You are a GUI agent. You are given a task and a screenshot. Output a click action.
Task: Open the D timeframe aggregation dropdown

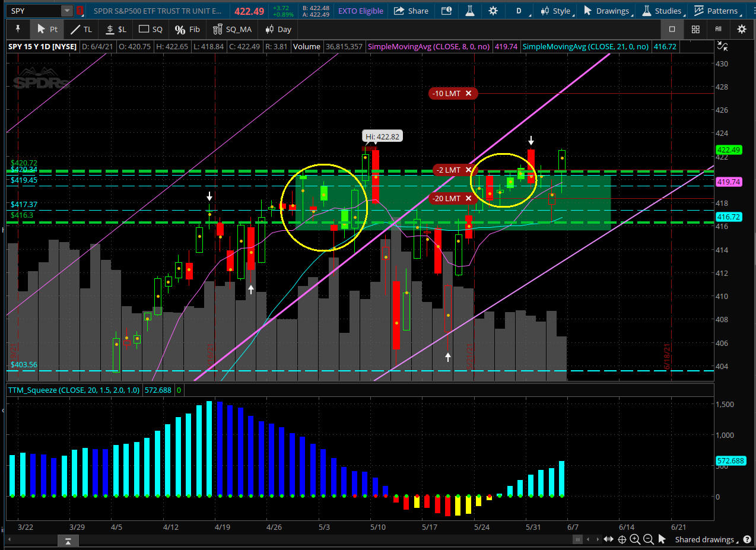point(522,11)
